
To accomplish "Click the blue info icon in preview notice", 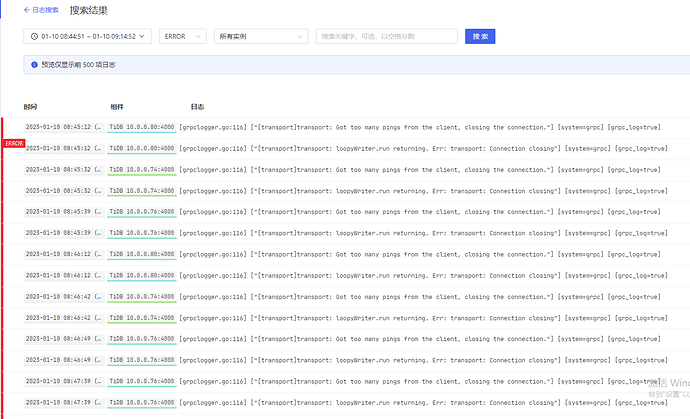I will 34,64.
